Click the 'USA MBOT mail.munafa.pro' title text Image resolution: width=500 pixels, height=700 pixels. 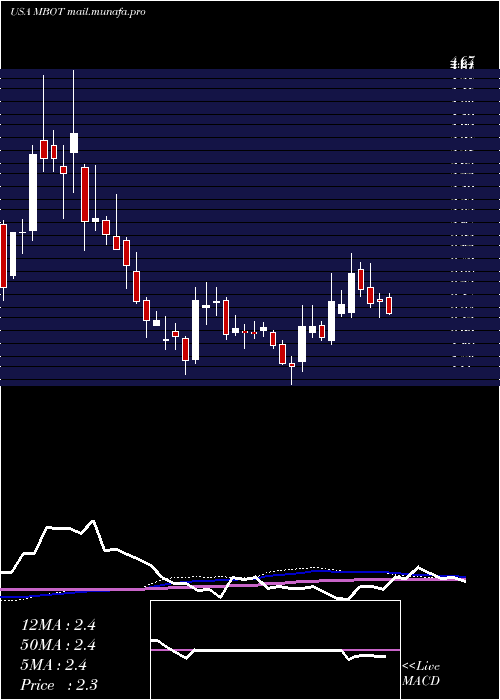click(77, 12)
